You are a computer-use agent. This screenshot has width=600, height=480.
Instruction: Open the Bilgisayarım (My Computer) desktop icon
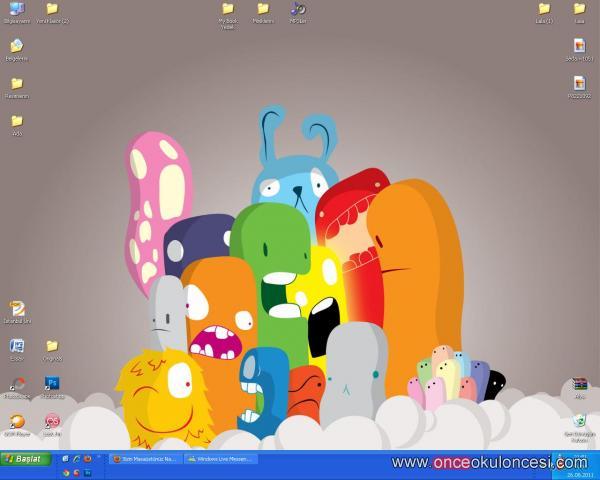coord(16,10)
